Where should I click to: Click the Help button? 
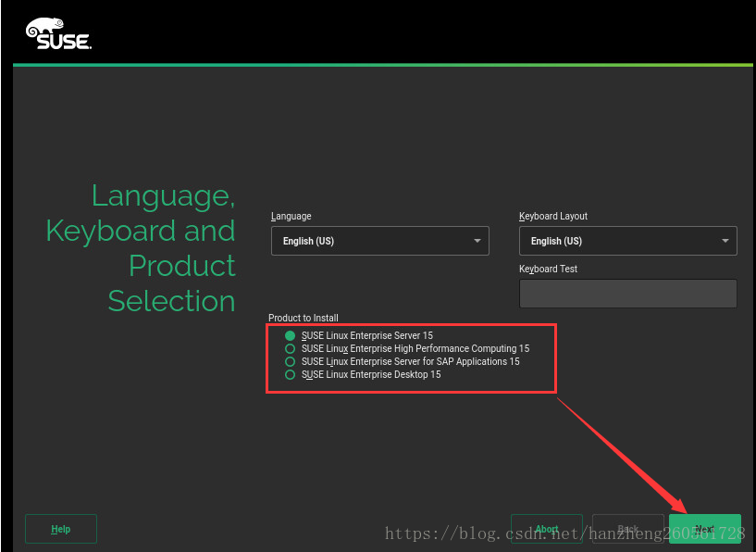click(x=61, y=529)
